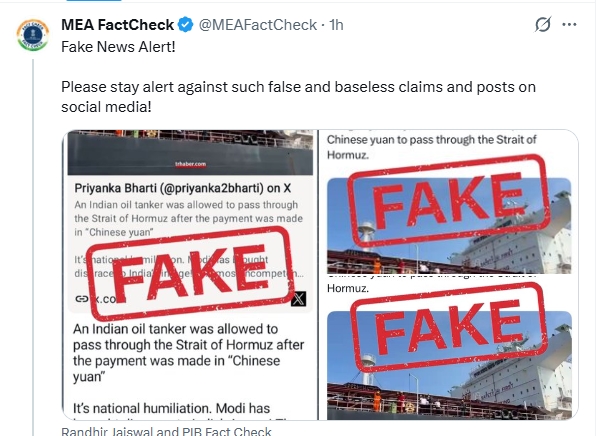Open the Grok explain-post icon
Screen dimensions: 606x436
543,24
